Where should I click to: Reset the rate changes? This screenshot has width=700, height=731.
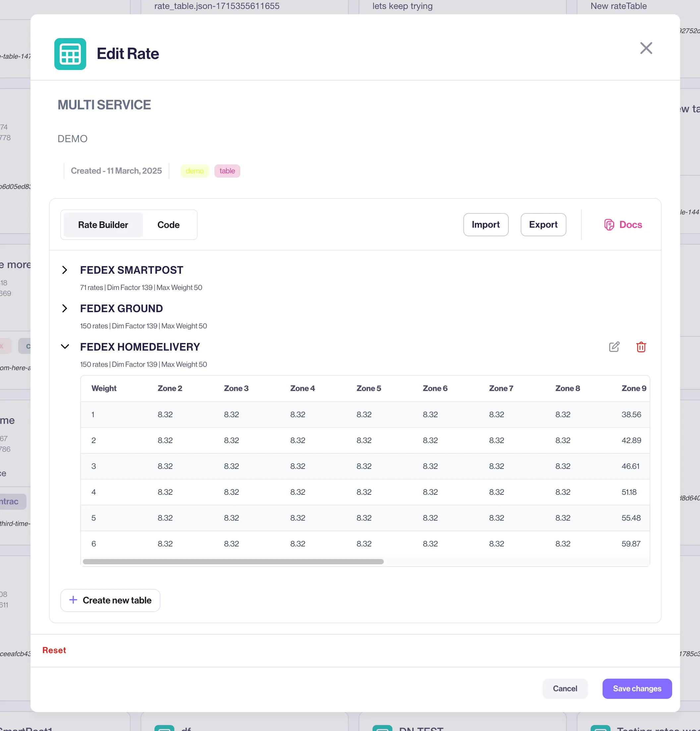(54, 650)
